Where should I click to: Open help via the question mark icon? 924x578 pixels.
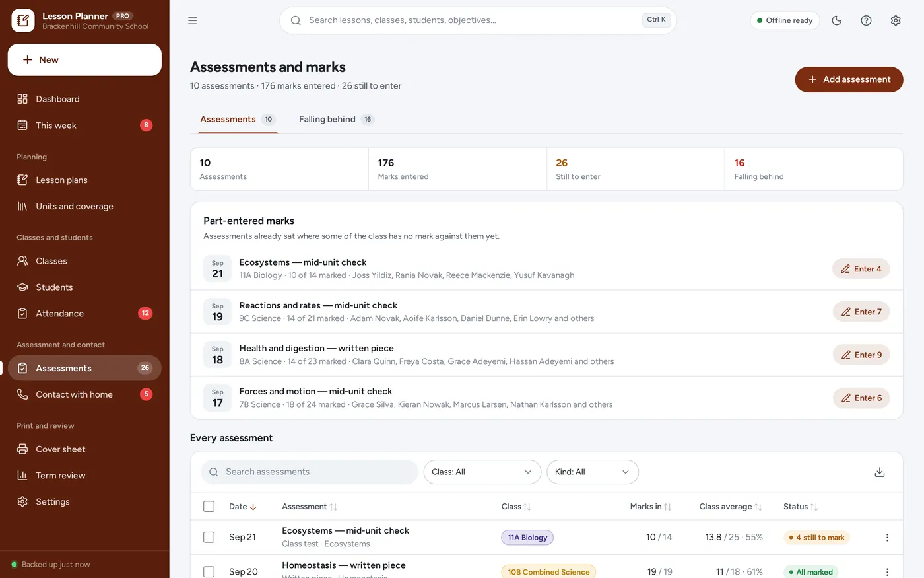pyautogui.click(x=866, y=20)
